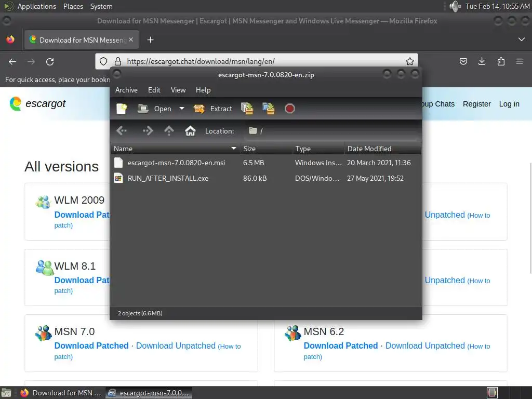Open Firefox hamburger application menu
The image size is (532, 399).
click(x=520, y=61)
